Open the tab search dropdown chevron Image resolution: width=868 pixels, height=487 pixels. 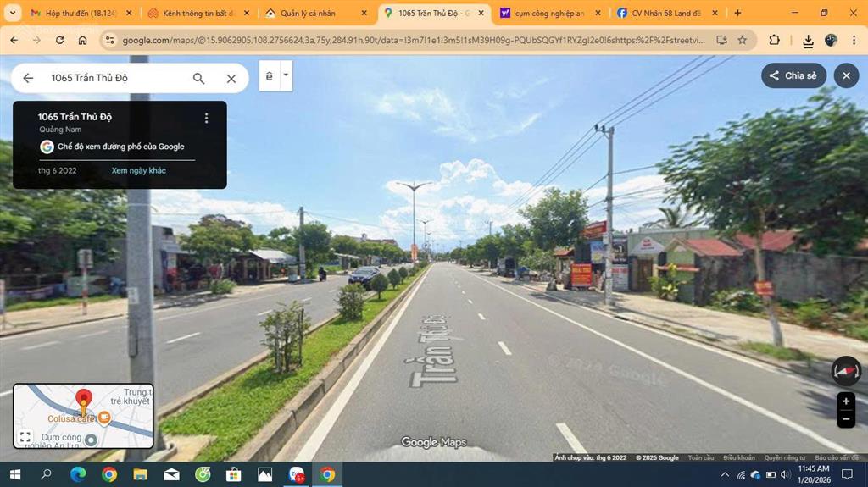coord(12,13)
